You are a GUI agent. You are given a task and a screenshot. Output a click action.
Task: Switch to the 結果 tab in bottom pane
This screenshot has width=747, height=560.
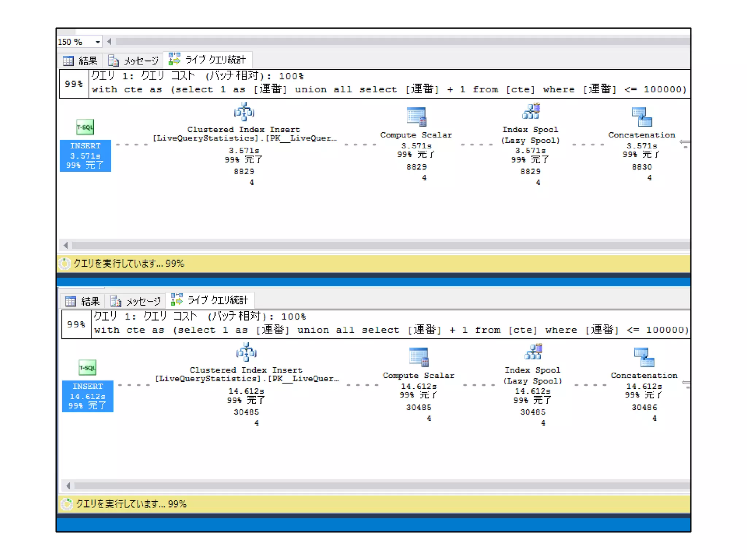point(82,301)
